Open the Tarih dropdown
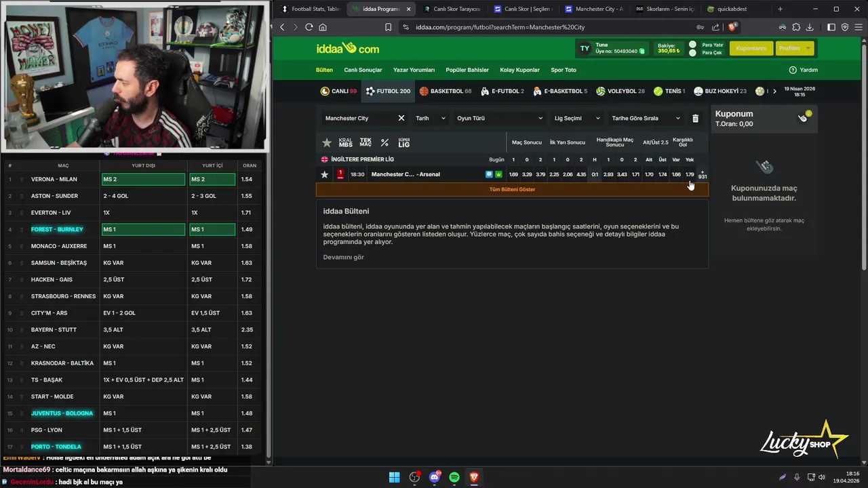 (431, 118)
